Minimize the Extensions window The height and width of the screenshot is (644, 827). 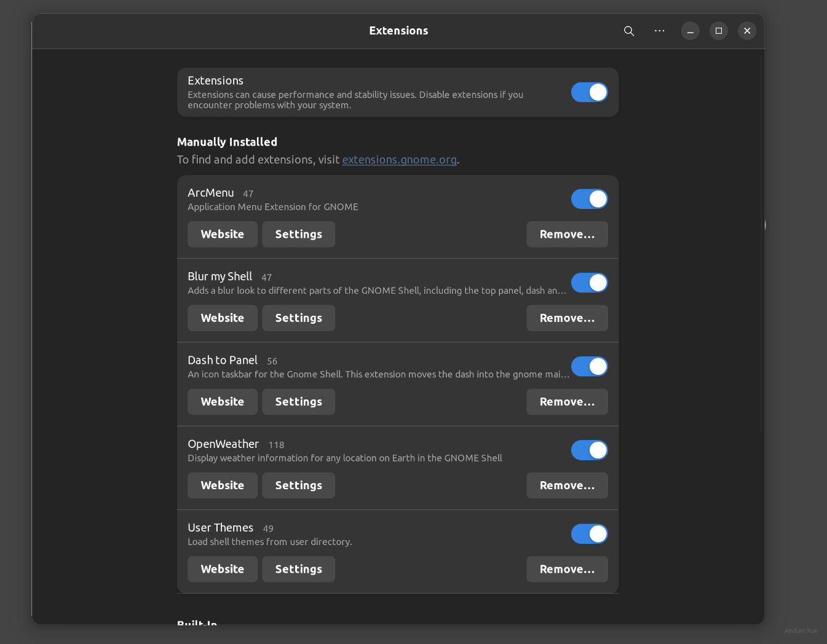(690, 31)
